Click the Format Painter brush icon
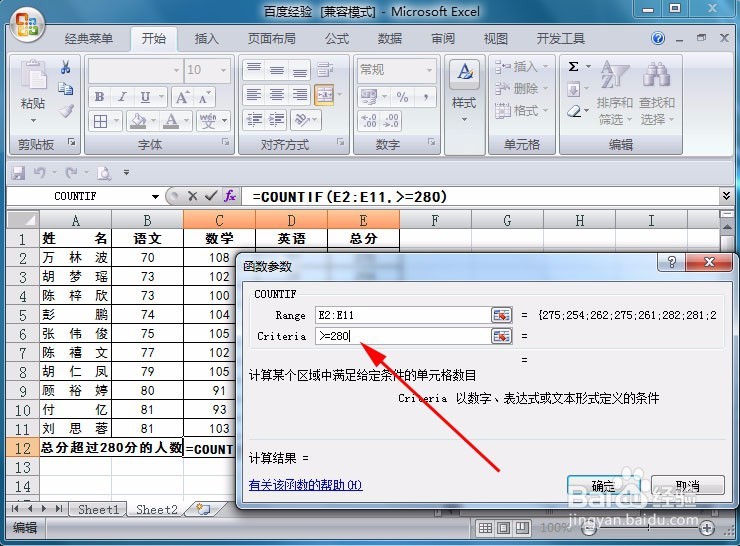The height and width of the screenshot is (546, 740). (66, 111)
